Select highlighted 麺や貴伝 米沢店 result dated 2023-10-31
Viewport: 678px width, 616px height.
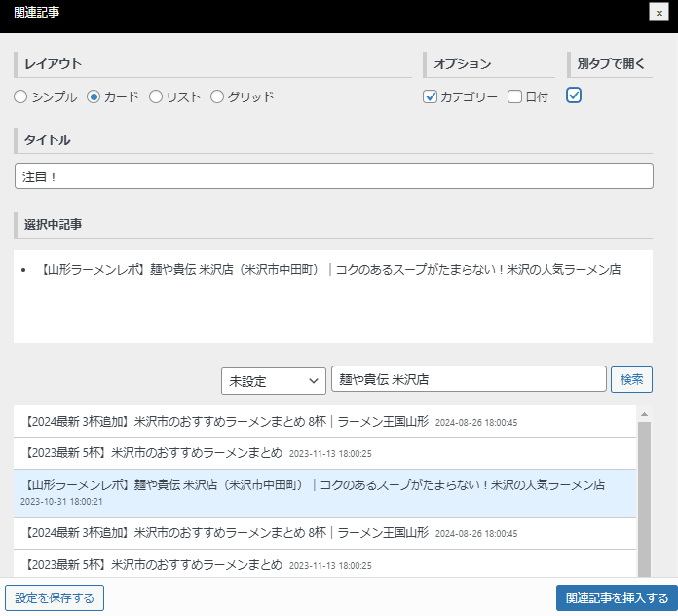point(324,493)
